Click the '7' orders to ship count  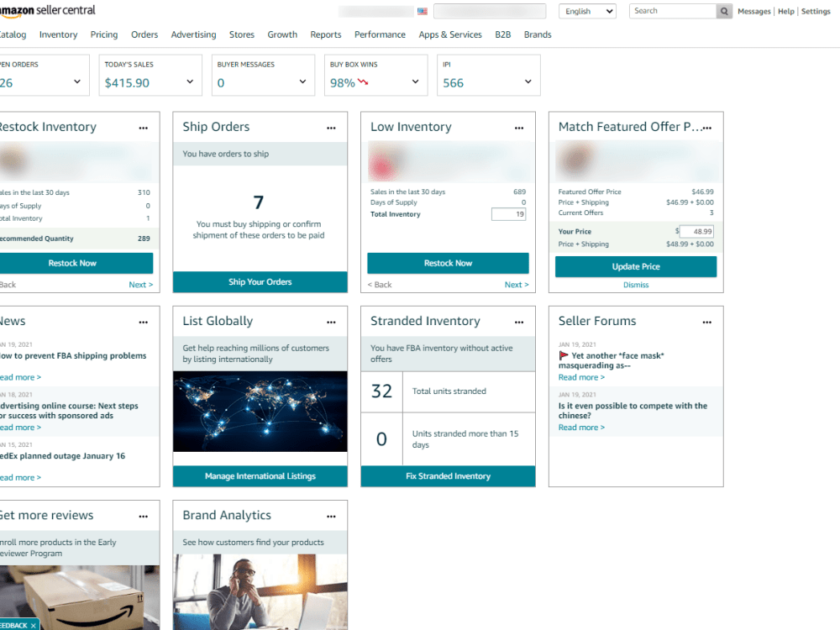tap(259, 202)
